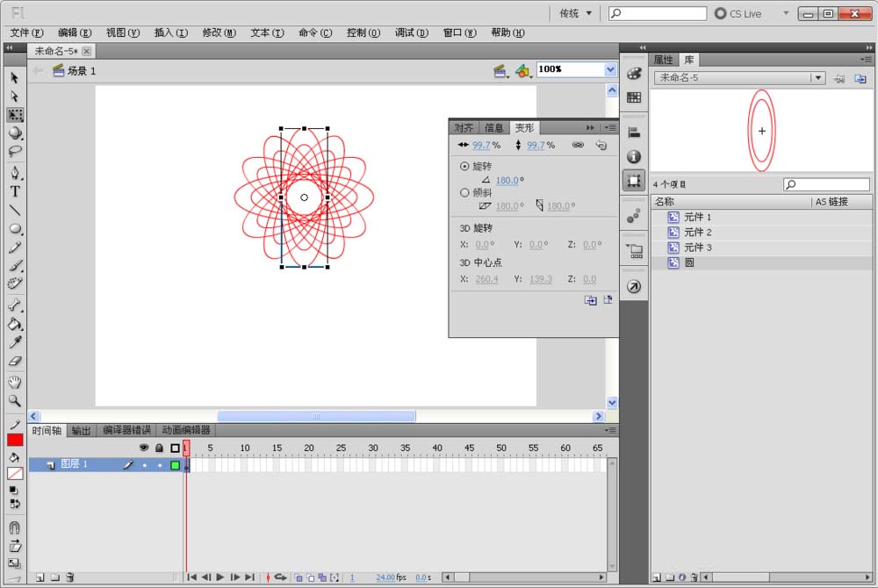Toggle visibility dot for 图层 1
The height and width of the screenshot is (588, 878).
pyautogui.click(x=144, y=465)
